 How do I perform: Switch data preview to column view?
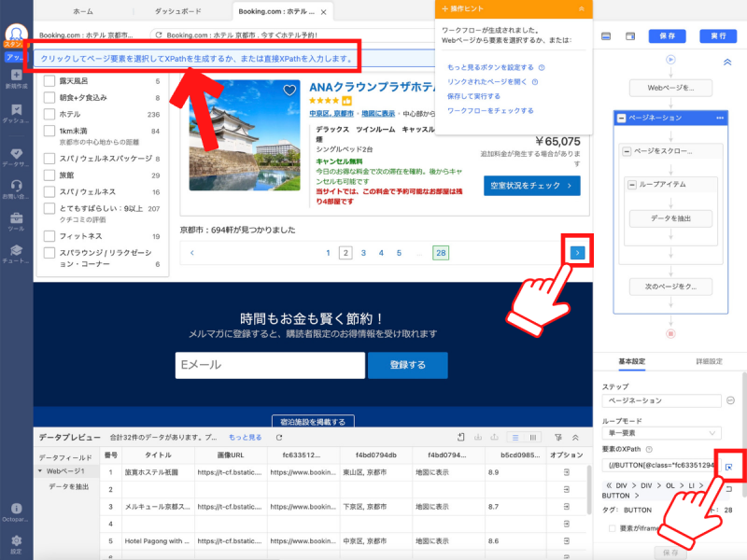(532, 437)
